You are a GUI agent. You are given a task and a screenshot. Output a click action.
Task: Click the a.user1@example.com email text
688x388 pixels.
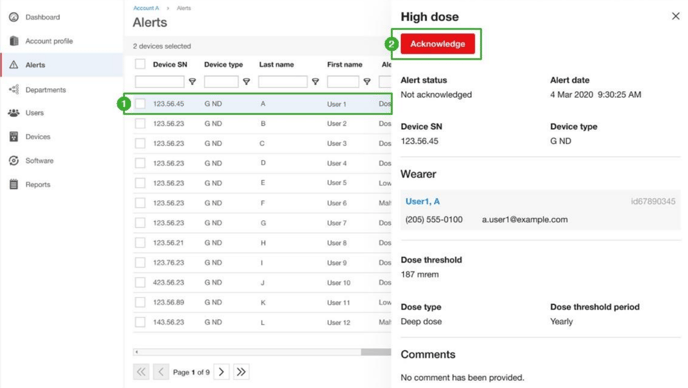[x=525, y=219]
